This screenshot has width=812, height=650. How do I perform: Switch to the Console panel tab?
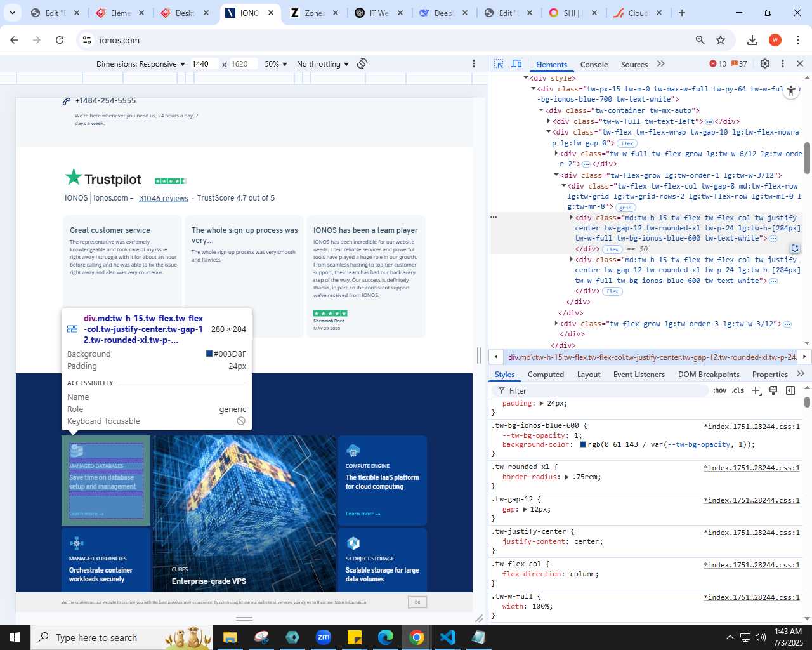(x=594, y=64)
